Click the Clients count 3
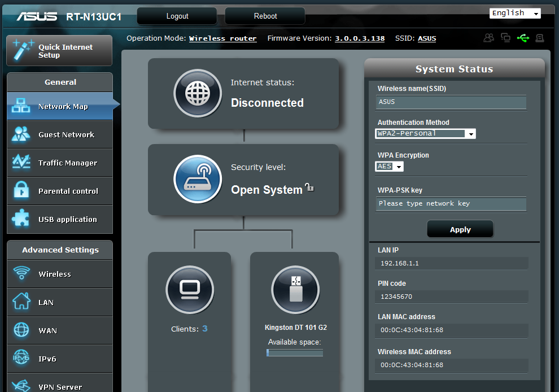 coord(204,329)
